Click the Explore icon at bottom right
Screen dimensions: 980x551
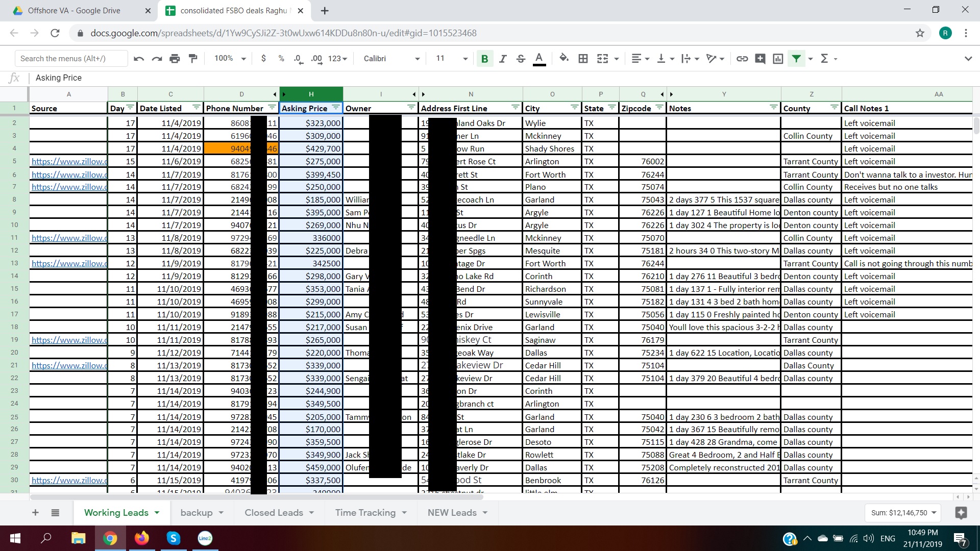961,513
